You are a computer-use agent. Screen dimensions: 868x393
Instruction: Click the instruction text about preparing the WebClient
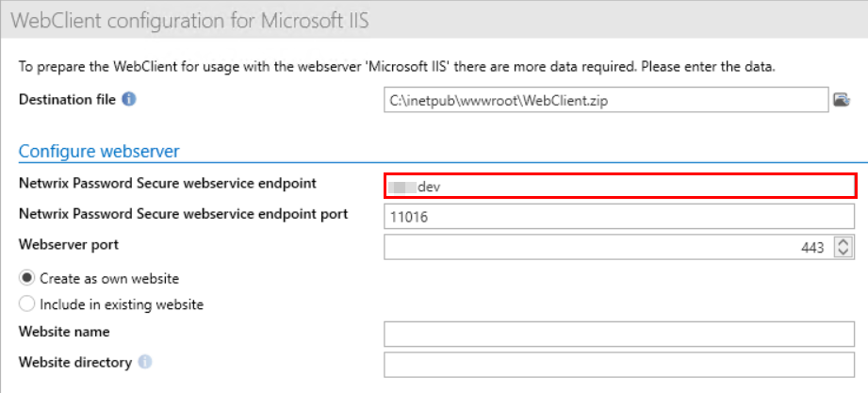(396, 67)
